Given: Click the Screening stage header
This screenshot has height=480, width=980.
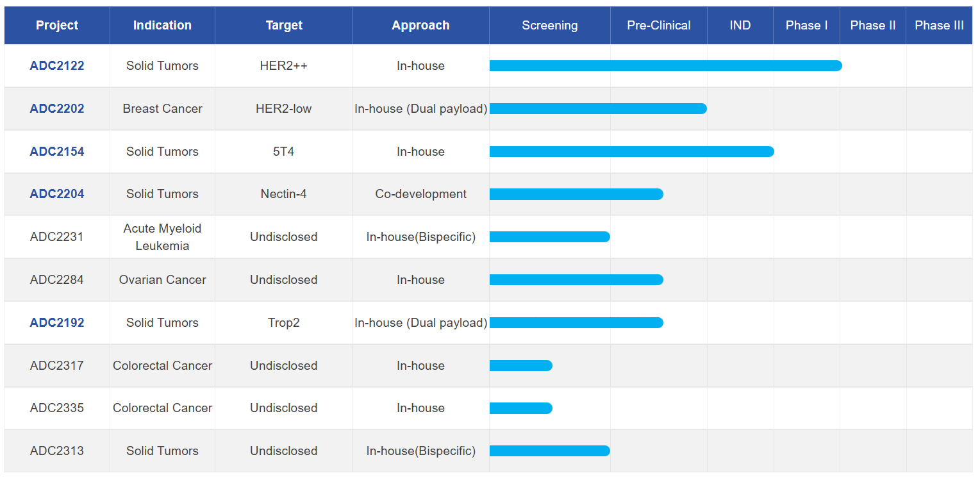Looking at the screenshot, I should 549,25.
